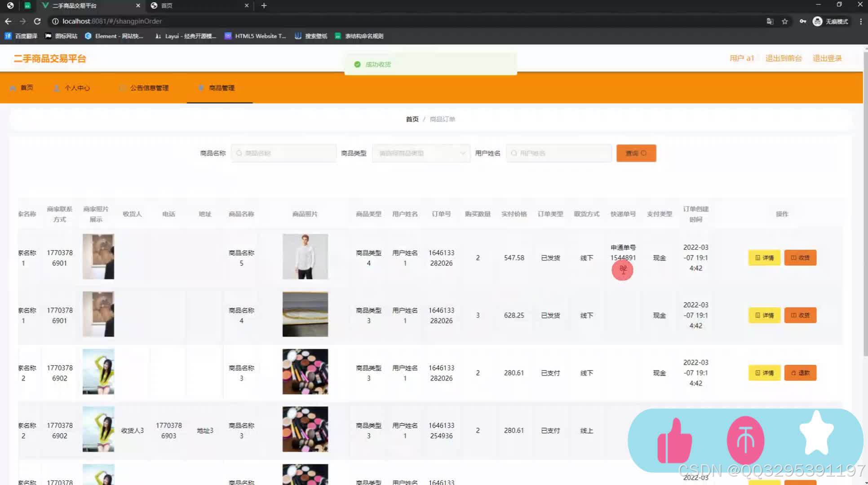Focus the 用户姓名 search field
Image resolution: width=868 pixels, height=485 pixels.
pyautogui.click(x=558, y=153)
